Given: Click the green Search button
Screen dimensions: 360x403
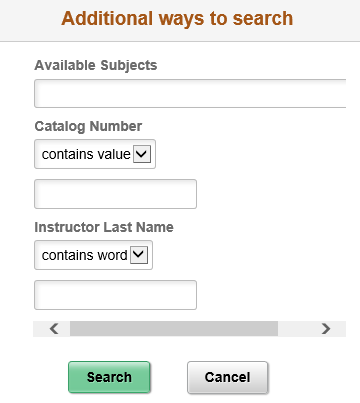Looking at the screenshot, I should pyautogui.click(x=109, y=377).
